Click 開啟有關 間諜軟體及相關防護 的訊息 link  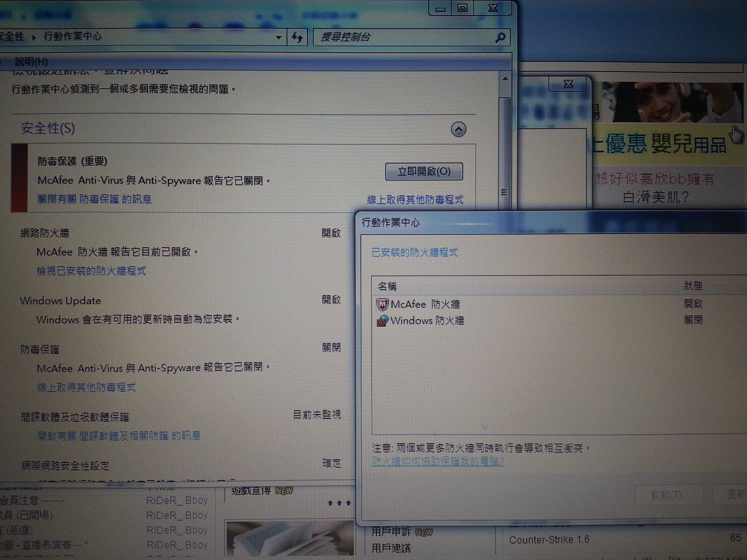(119, 436)
